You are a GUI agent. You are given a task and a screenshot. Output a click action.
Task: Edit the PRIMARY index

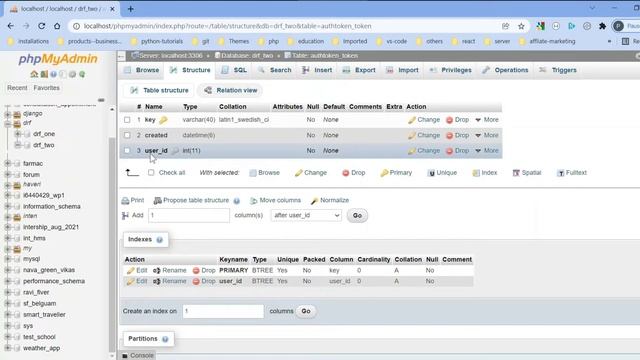(x=137, y=270)
